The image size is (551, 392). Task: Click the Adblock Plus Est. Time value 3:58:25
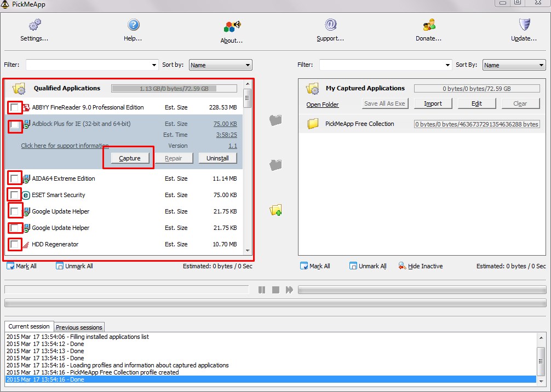tap(227, 135)
